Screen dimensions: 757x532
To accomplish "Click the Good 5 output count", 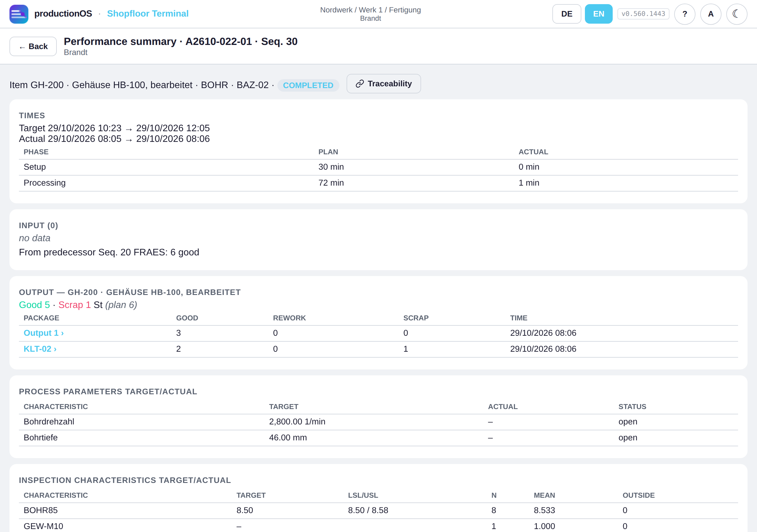I will tap(34, 305).
